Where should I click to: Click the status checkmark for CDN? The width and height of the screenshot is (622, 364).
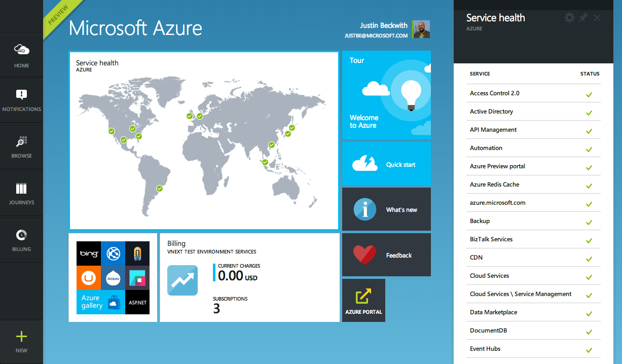pos(589,259)
